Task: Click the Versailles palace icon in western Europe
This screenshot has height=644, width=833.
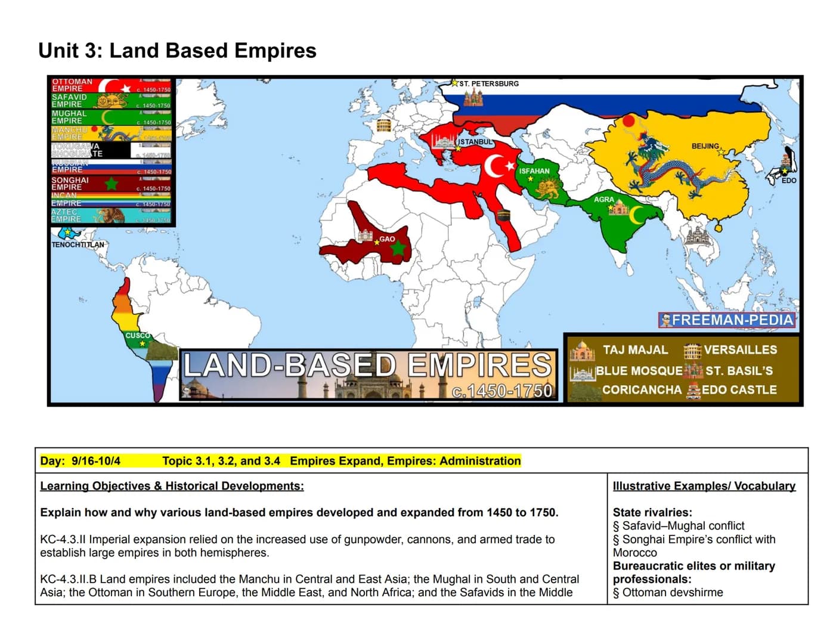Action: point(384,126)
